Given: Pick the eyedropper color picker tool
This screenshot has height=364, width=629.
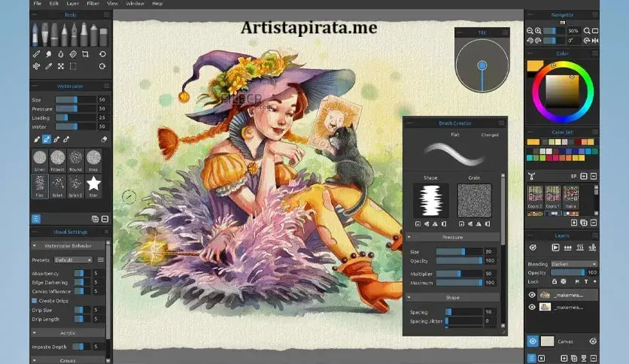Looking at the screenshot, I should [49, 66].
